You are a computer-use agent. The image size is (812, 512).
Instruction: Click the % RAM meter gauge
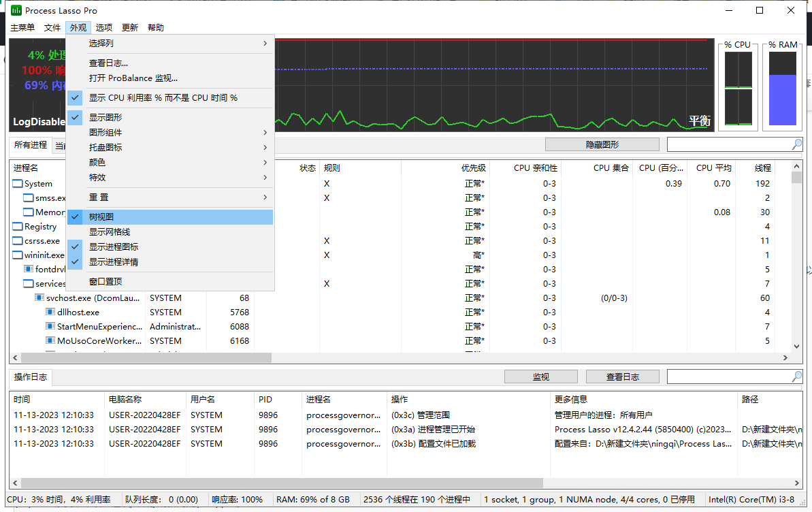(783, 89)
